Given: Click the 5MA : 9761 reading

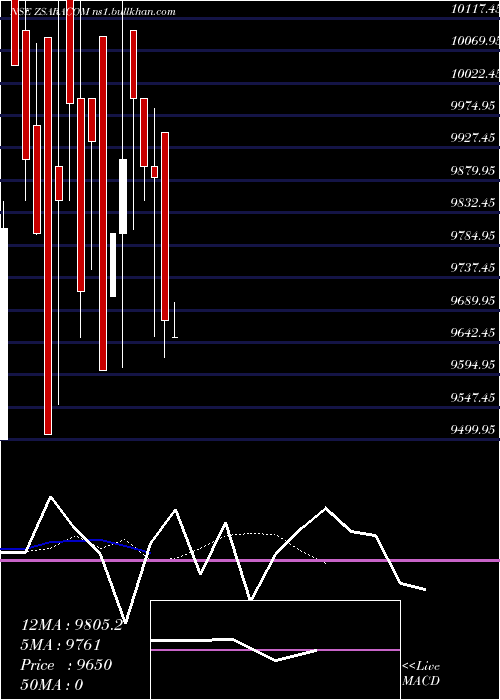Looking at the screenshot, I should (x=61, y=645).
